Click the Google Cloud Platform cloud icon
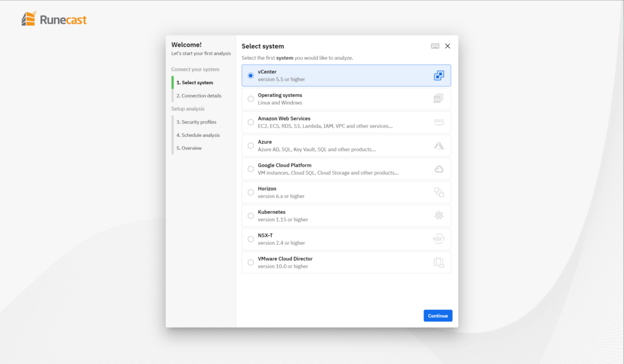The height and width of the screenshot is (364, 624). [x=439, y=169]
